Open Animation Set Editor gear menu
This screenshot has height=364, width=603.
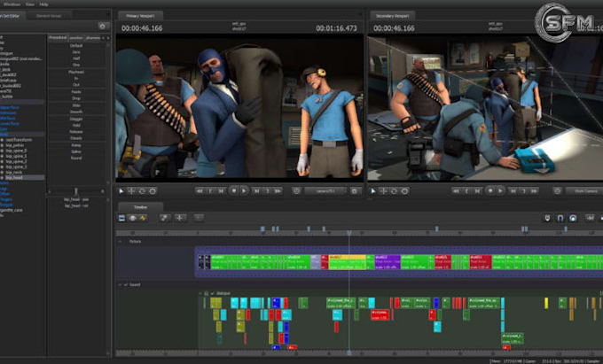click(x=102, y=26)
